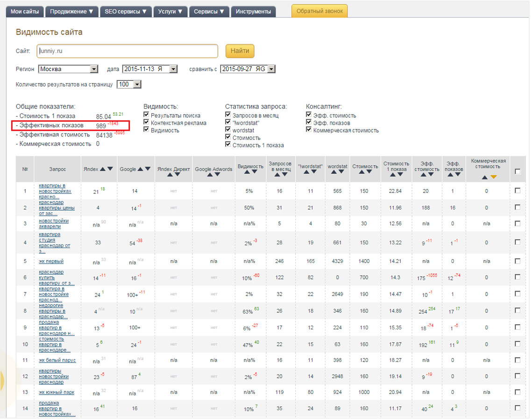Sort Запросов в месяц descending arrow
The height and width of the screenshot is (419, 532).
pyautogui.click(x=284, y=175)
